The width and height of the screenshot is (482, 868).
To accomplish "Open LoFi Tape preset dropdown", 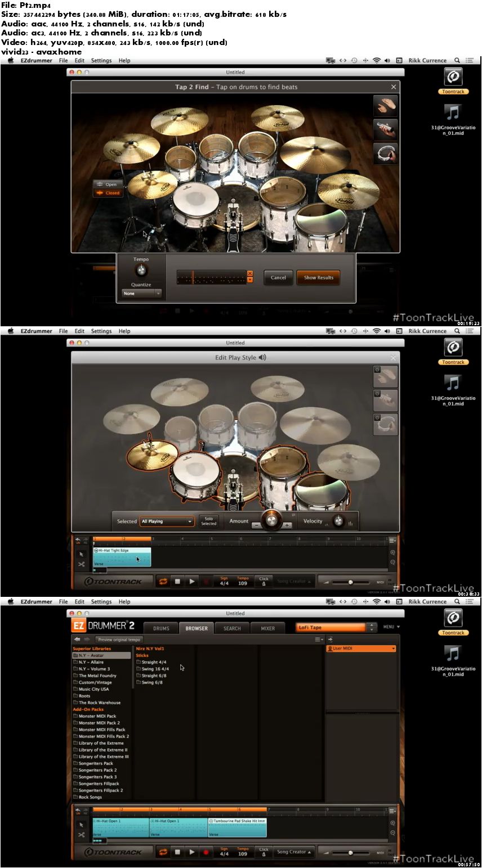I will pos(331,627).
